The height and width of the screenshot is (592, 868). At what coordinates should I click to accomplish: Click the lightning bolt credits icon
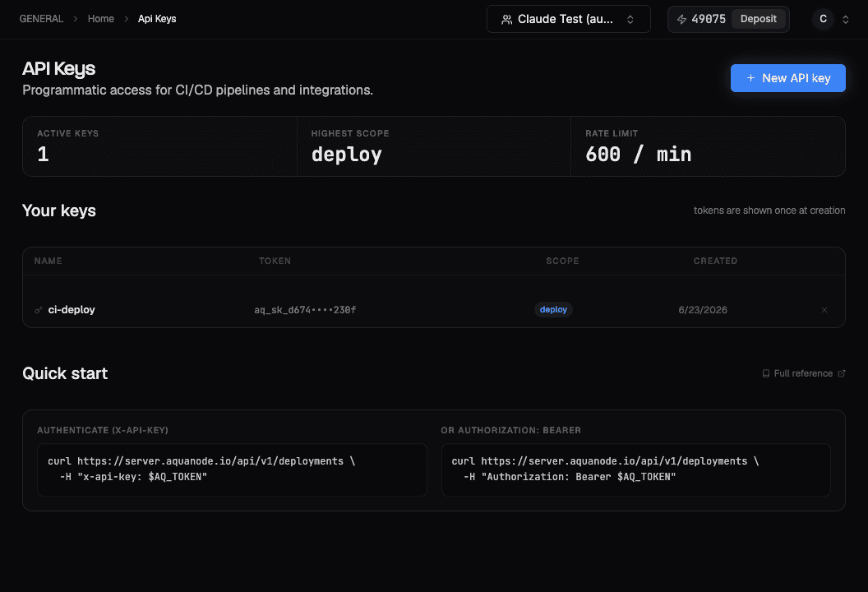[681, 20]
